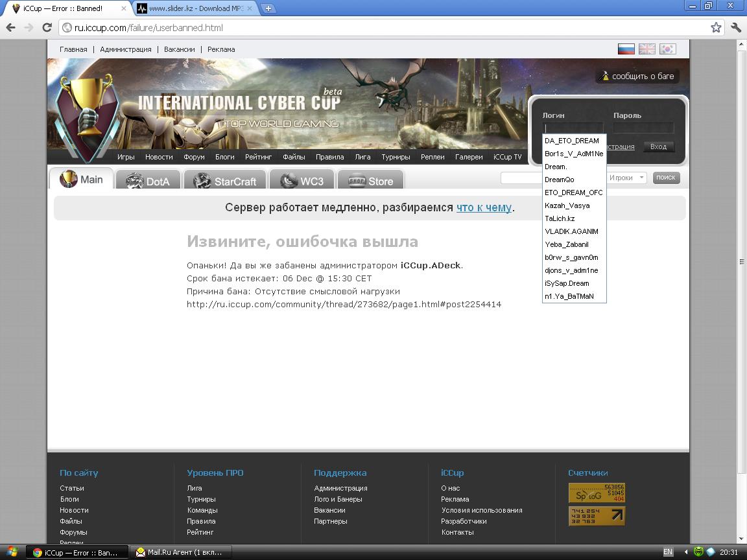Click the page vertical scrollbar
This screenshot has height=560, width=747.
741,262
